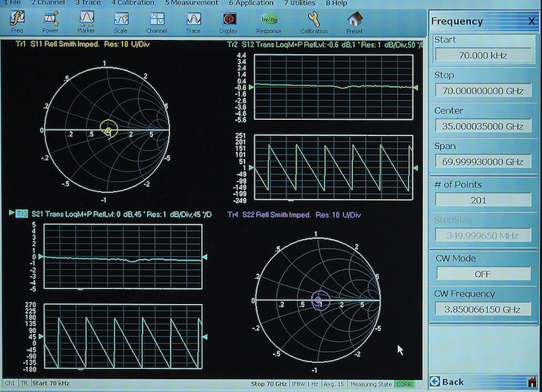
Task: Open the Channel menu
Action: (48, 3)
